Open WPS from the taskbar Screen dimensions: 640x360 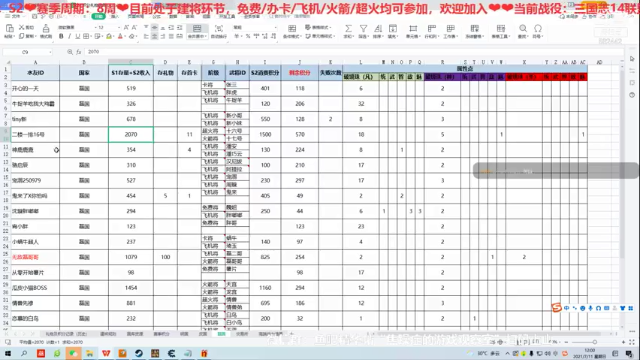106,353
